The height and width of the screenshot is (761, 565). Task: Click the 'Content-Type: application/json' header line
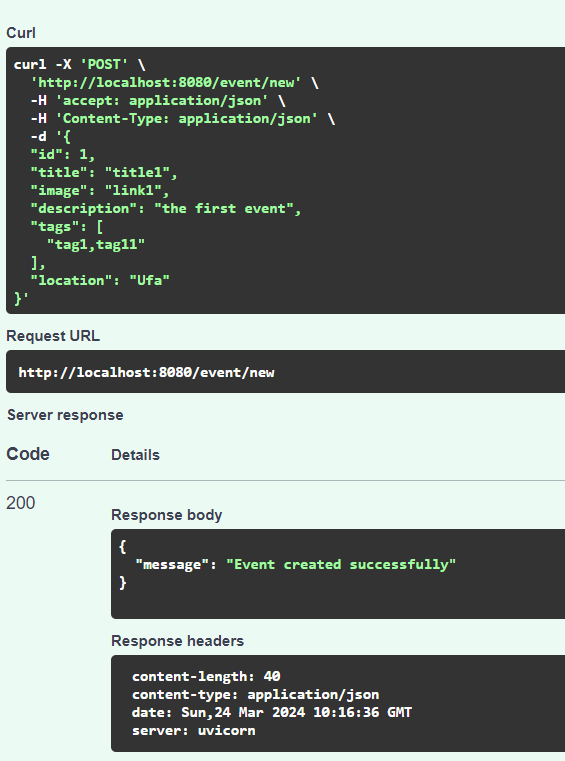(x=183, y=118)
